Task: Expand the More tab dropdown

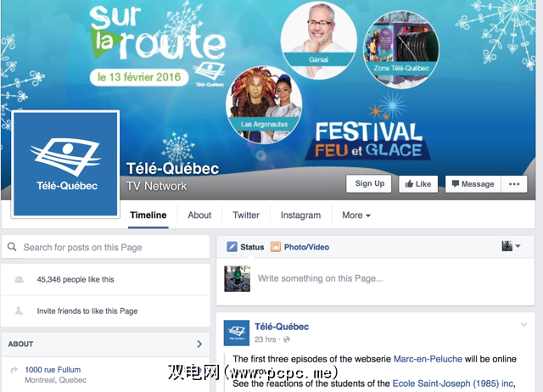Action: pyautogui.click(x=356, y=215)
